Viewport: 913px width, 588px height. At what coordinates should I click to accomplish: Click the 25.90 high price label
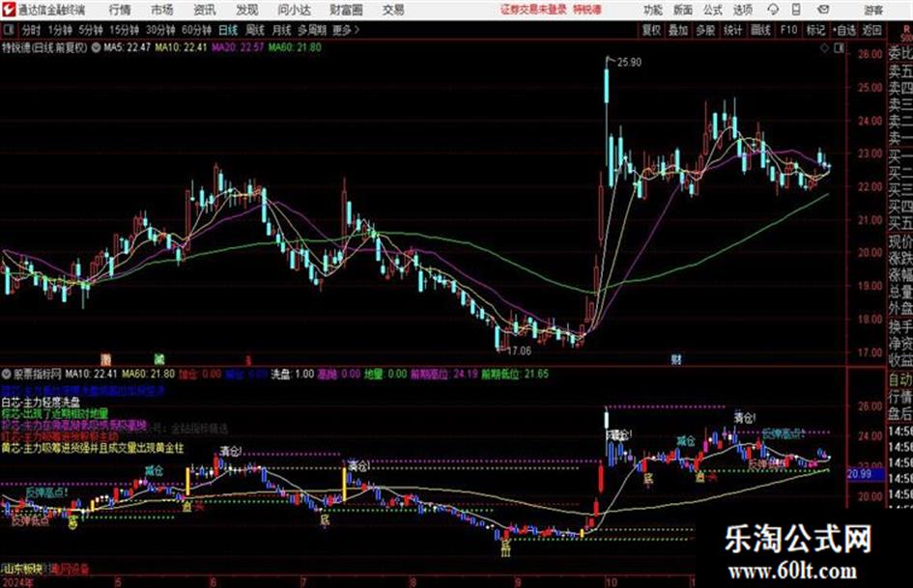[629, 63]
